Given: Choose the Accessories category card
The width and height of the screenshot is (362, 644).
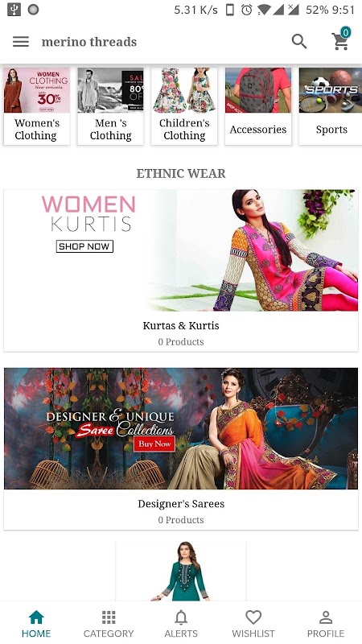Looking at the screenshot, I should tap(258, 106).
